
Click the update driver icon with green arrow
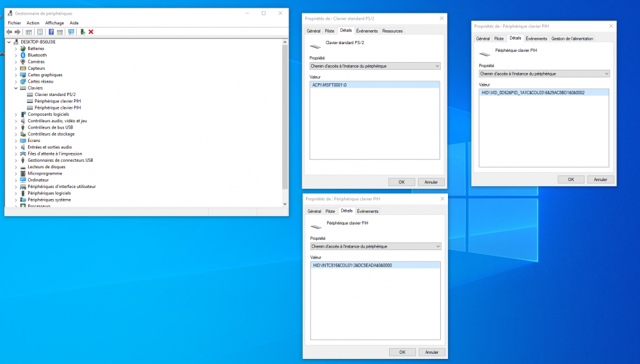point(83,32)
